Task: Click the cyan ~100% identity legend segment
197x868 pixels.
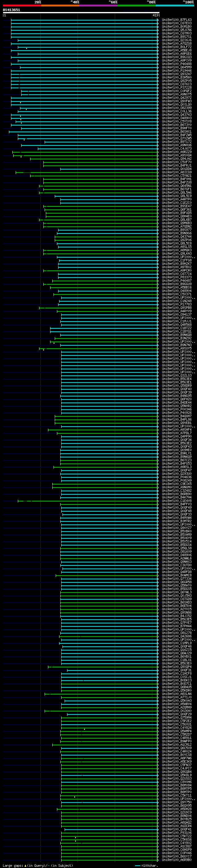Action: [175, 6]
